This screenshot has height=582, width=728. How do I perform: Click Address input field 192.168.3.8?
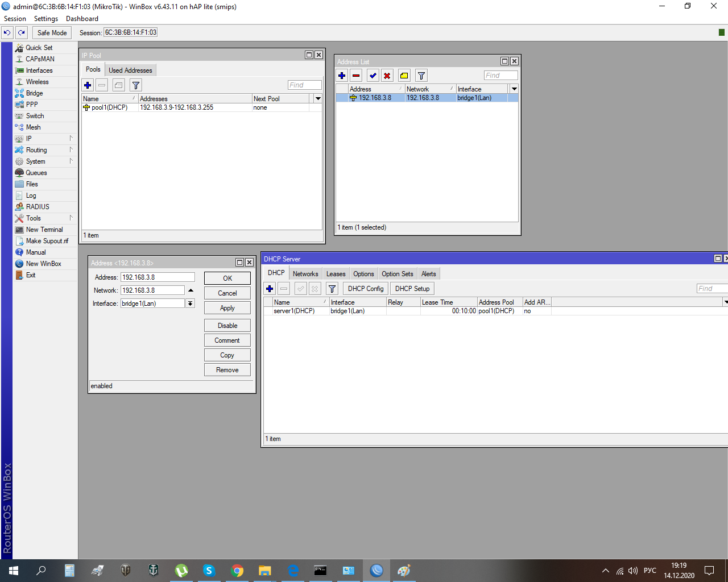pos(158,277)
